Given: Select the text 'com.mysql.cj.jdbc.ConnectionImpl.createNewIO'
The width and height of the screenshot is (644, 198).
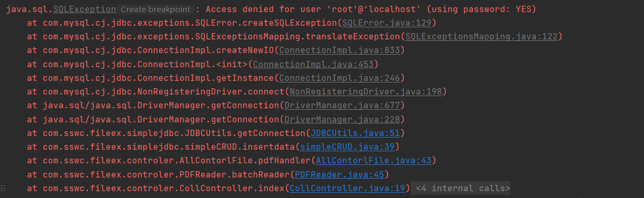Looking at the screenshot, I should 158,50.
